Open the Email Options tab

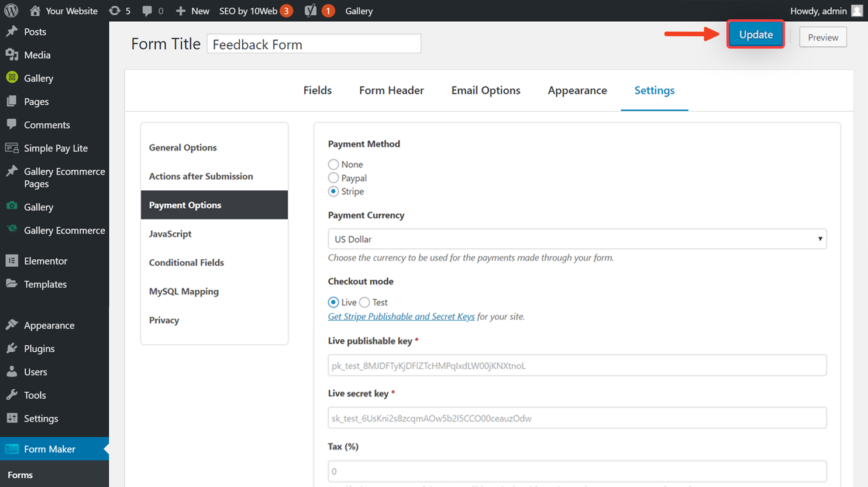pyautogui.click(x=485, y=90)
